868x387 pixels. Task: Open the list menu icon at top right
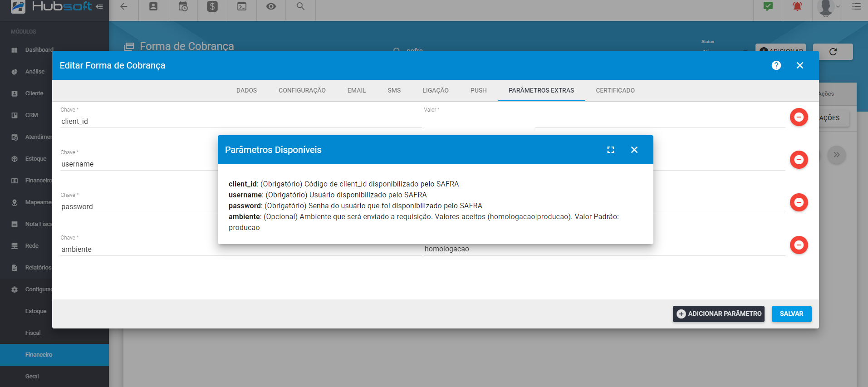(856, 6)
